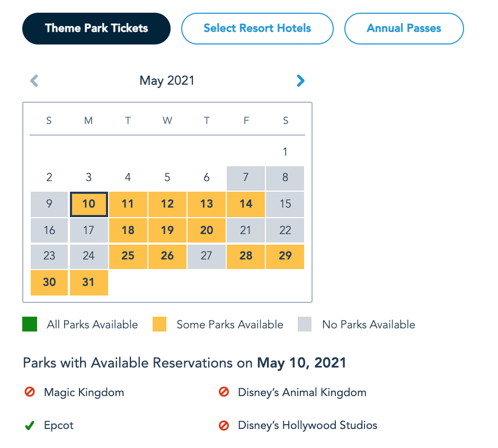498x448 pixels.
Task: Choose May 29 on the calendar
Action: tap(285, 256)
